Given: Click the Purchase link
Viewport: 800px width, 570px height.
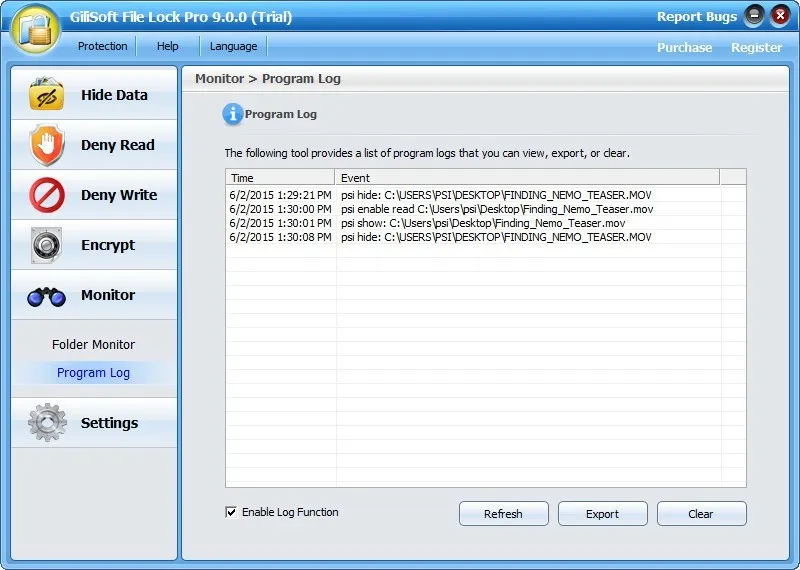Looking at the screenshot, I should click(x=684, y=47).
